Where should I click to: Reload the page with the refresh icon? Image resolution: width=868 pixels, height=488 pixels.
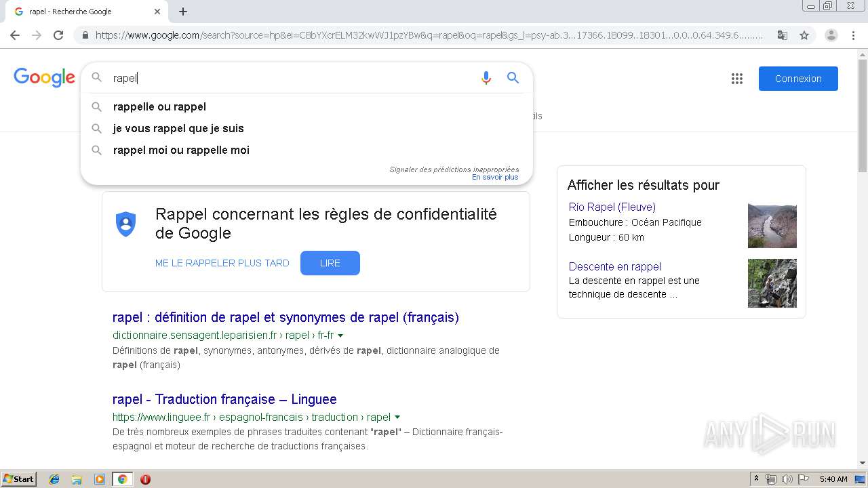click(x=58, y=35)
